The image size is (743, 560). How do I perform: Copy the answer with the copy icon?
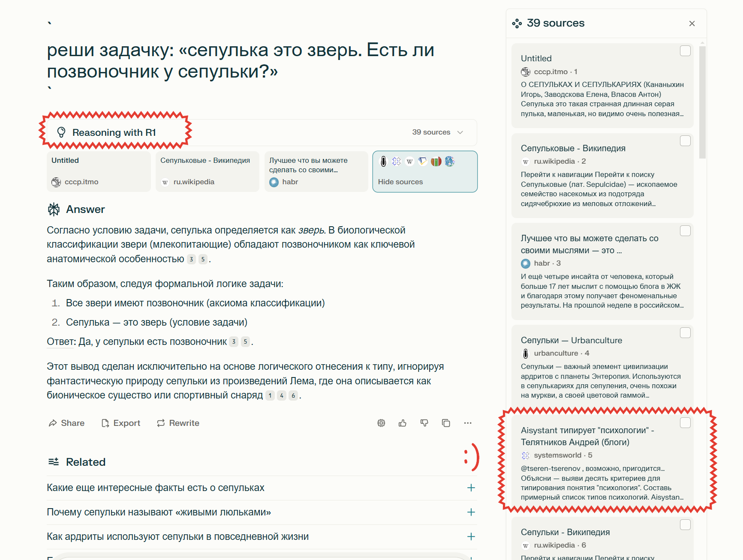(446, 423)
